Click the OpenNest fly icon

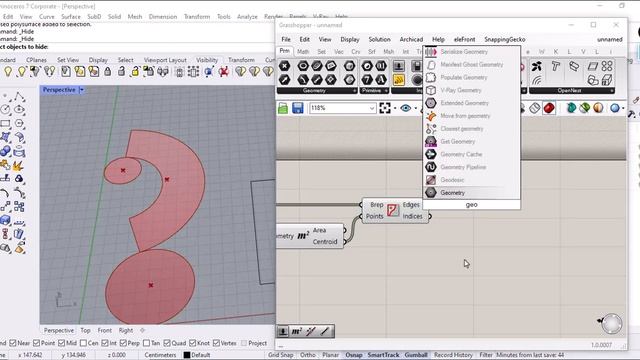tap(537, 66)
